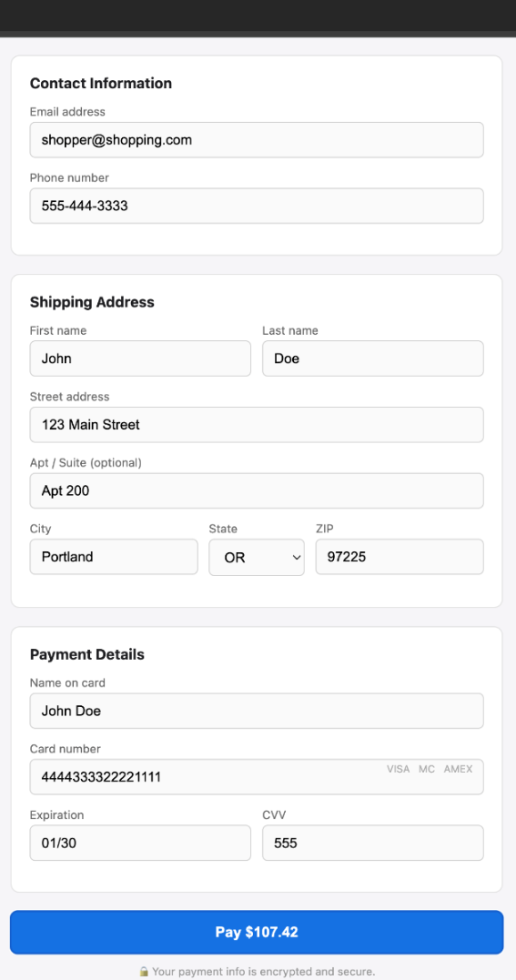Click the First name field containing John
The image size is (516, 980).
click(x=140, y=359)
